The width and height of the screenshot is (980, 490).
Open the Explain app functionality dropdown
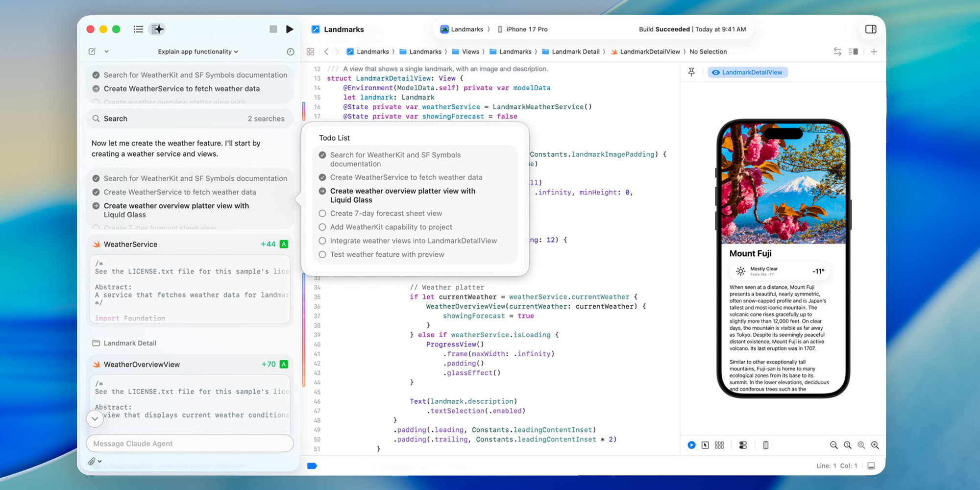click(197, 51)
